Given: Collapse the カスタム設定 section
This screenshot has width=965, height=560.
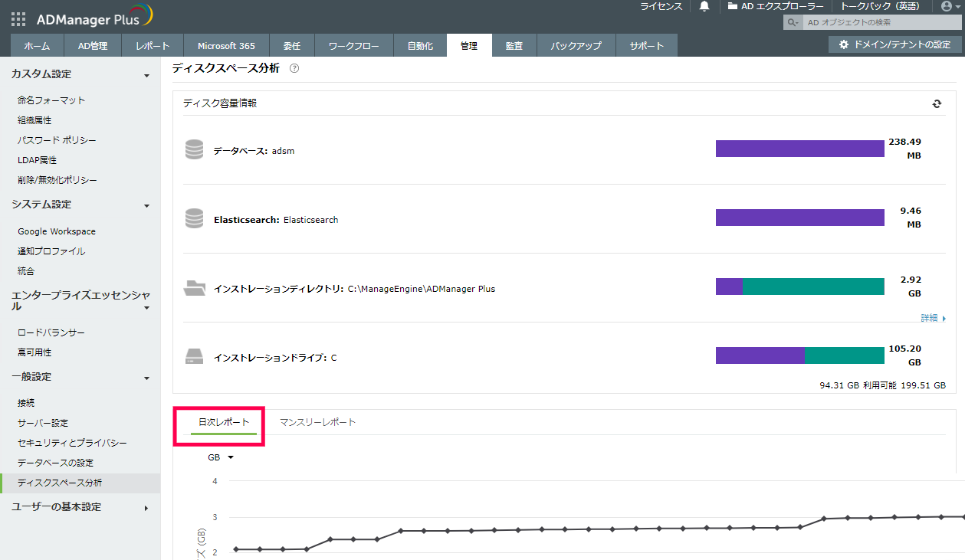Looking at the screenshot, I should pos(146,75).
